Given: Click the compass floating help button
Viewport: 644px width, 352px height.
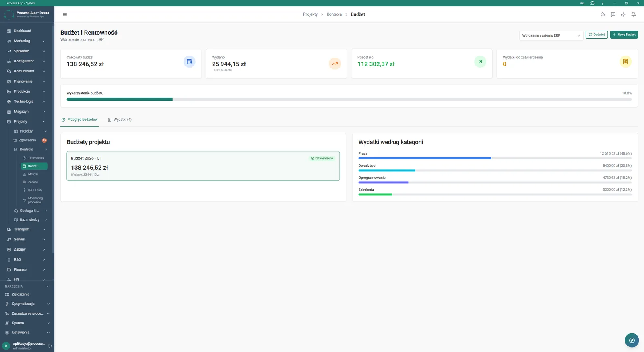Looking at the screenshot, I should 632,340.
